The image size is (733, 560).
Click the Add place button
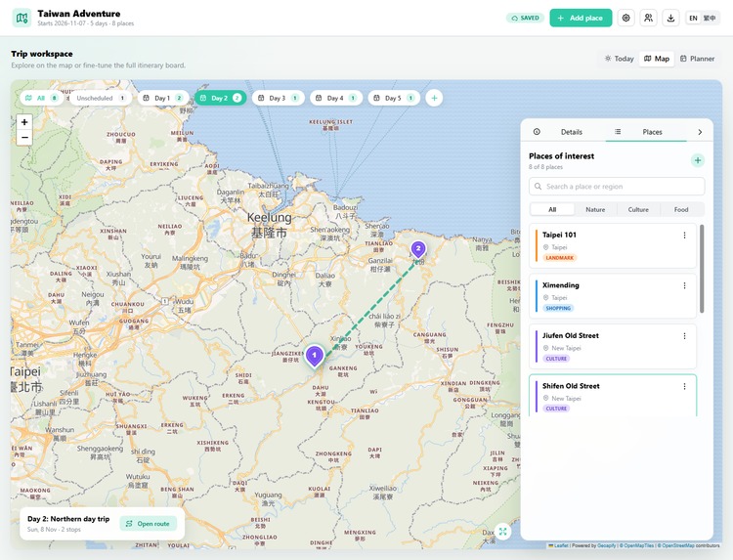[x=581, y=18]
